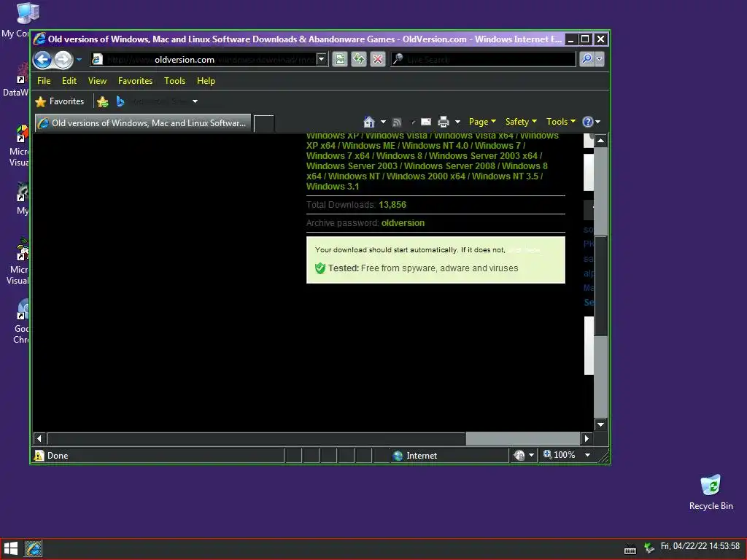Click the Internet Explorer taskbar button
Viewport: 747px width, 560px height.
click(34, 548)
